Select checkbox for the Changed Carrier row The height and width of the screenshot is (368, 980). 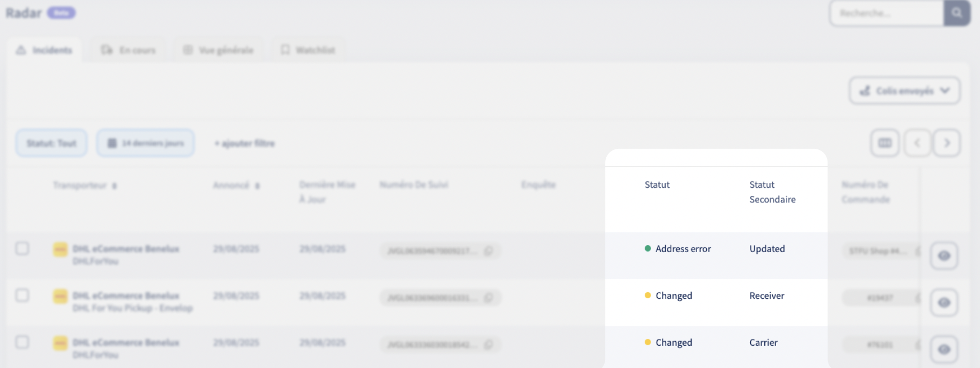(x=22, y=342)
